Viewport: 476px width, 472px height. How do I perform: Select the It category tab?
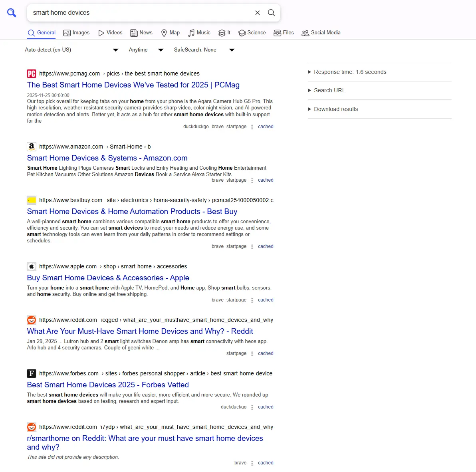pyautogui.click(x=224, y=33)
